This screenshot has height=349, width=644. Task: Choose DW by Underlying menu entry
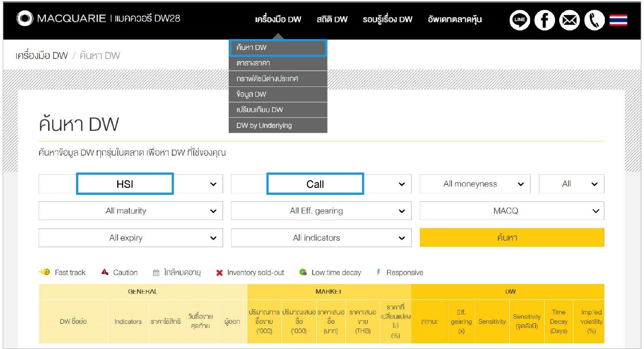(278, 125)
